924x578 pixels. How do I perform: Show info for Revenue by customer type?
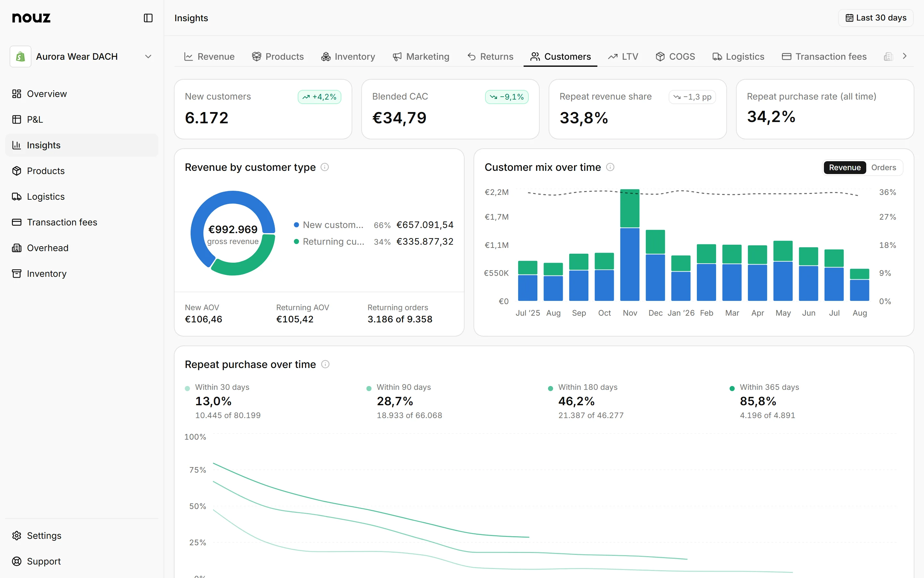point(325,167)
